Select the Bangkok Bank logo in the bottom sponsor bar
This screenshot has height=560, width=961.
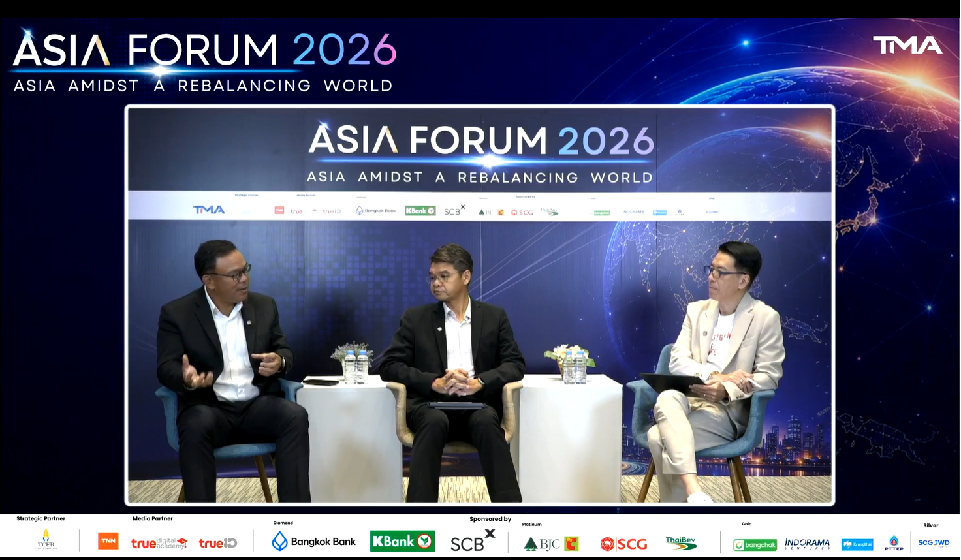pyautogui.click(x=314, y=541)
